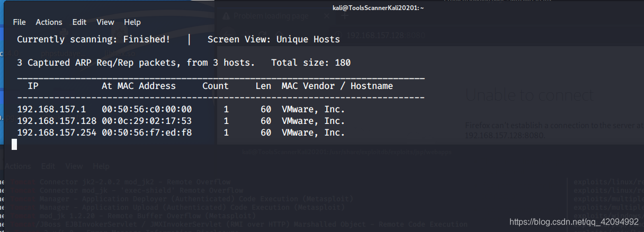Select IP address 192.168.157.128 in scan results
644x232 pixels.
pyautogui.click(x=57, y=121)
